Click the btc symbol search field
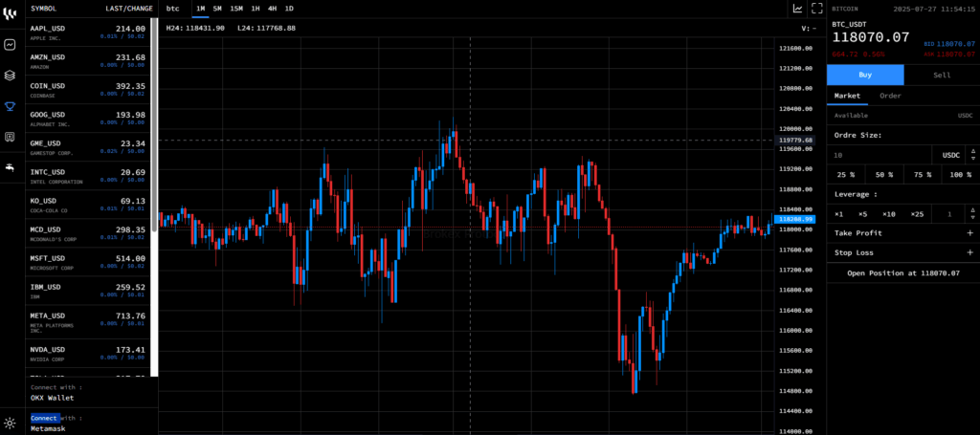 (174, 9)
